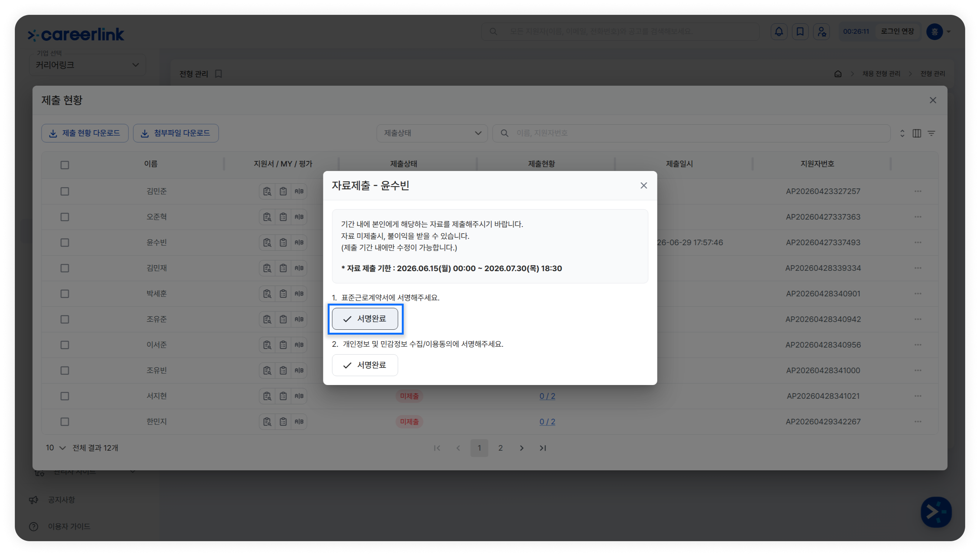Screen dimensions: 980x556
Task: Open MY clipboard icon for 오준혁
Action: tap(283, 217)
